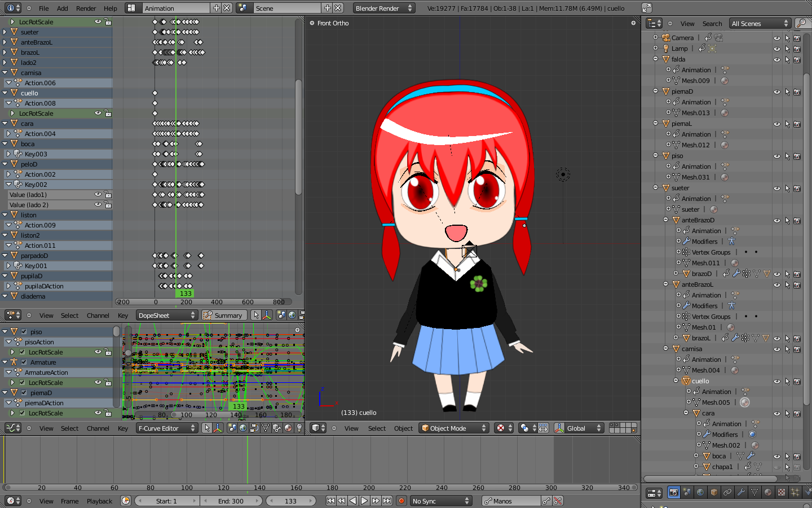The image size is (812, 508).
Task: Open the Blender Render engine dropdown
Action: [x=384, y=8]
